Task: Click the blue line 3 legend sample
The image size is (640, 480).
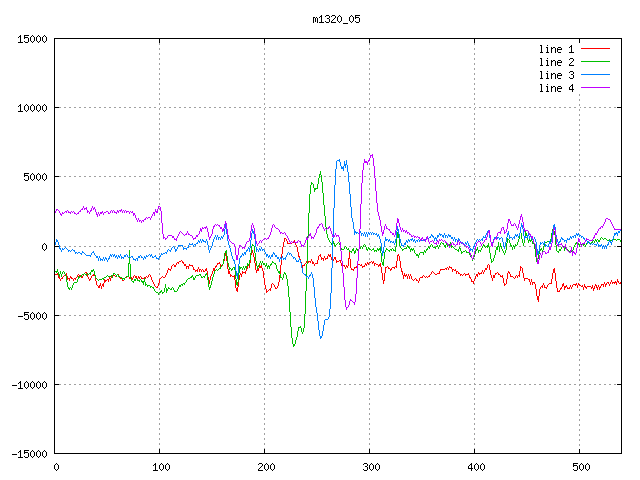Action: point(595,75)
